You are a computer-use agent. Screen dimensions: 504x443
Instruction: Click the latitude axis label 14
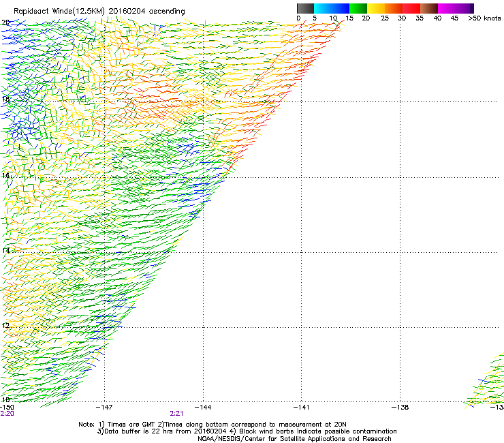point(5,250)
